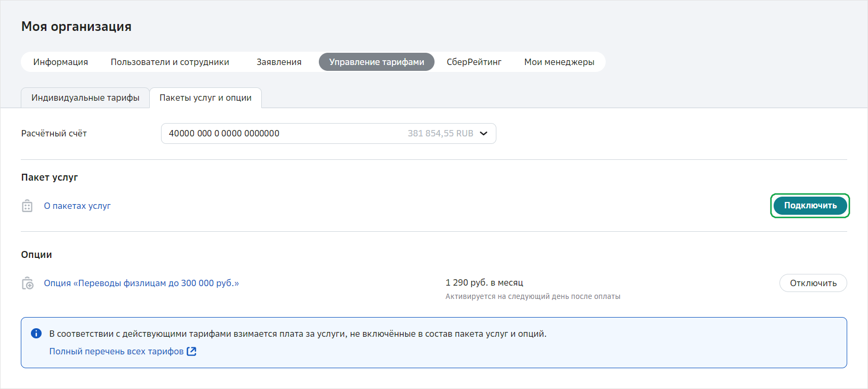Expand the account dropdown chevron arrow
Image resolution: width=868 pixels, height=389 pixels.
[x=484, y=134]
